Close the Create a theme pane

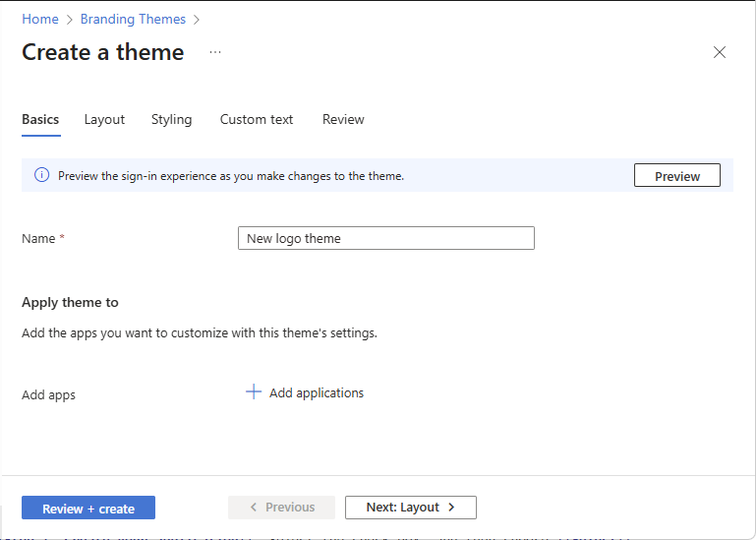[720, 52]
